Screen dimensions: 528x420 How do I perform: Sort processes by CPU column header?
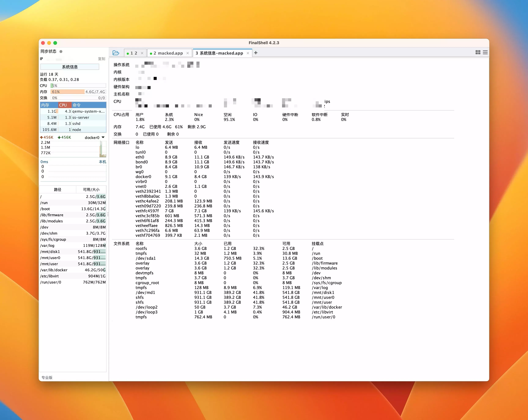63,105
